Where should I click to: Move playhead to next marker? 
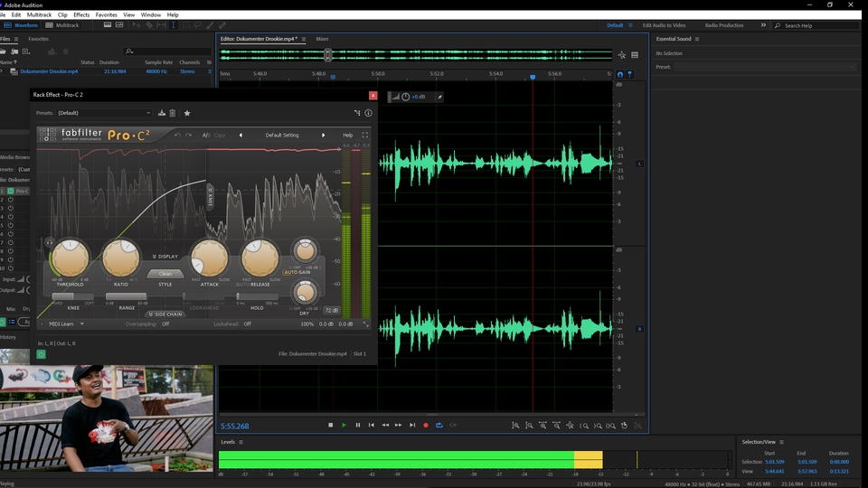pyautogui.click(x=412, y=425)
